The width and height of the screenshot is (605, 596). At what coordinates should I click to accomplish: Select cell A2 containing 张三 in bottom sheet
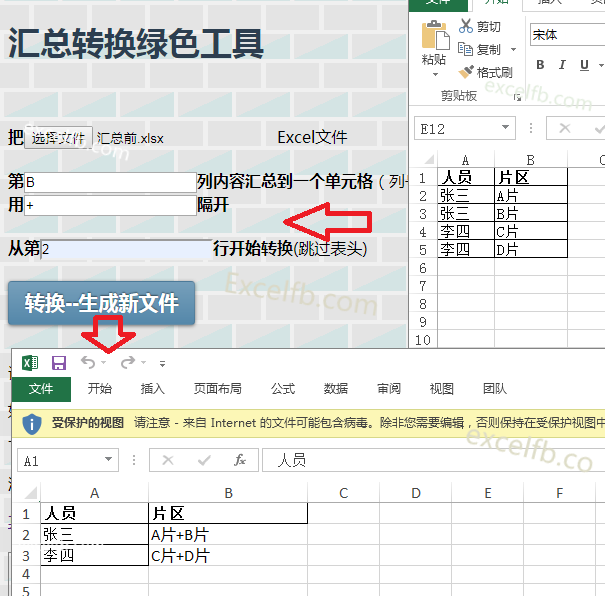click(94, 535)
